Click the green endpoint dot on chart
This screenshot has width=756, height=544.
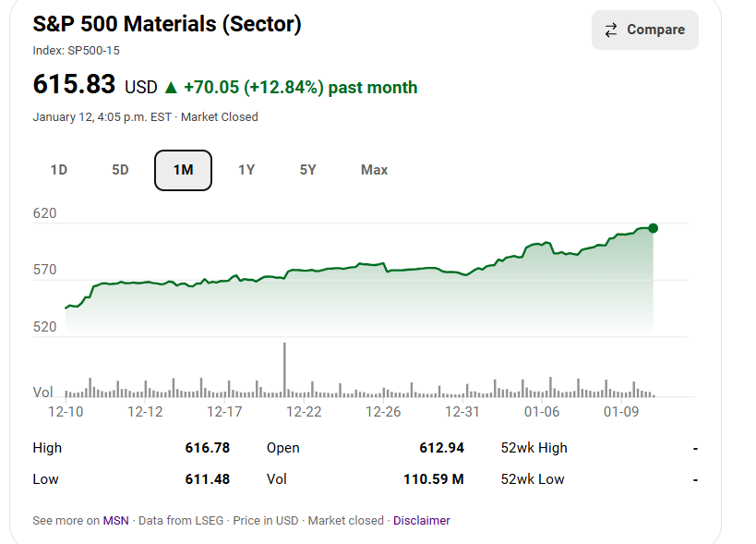(x=654, y=228)
